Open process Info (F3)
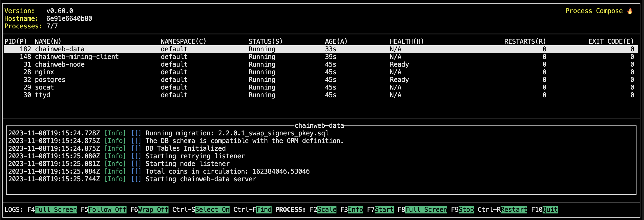The width and height of the screenshot is (644, 220). pyautogui.click(x=356, y=210)
